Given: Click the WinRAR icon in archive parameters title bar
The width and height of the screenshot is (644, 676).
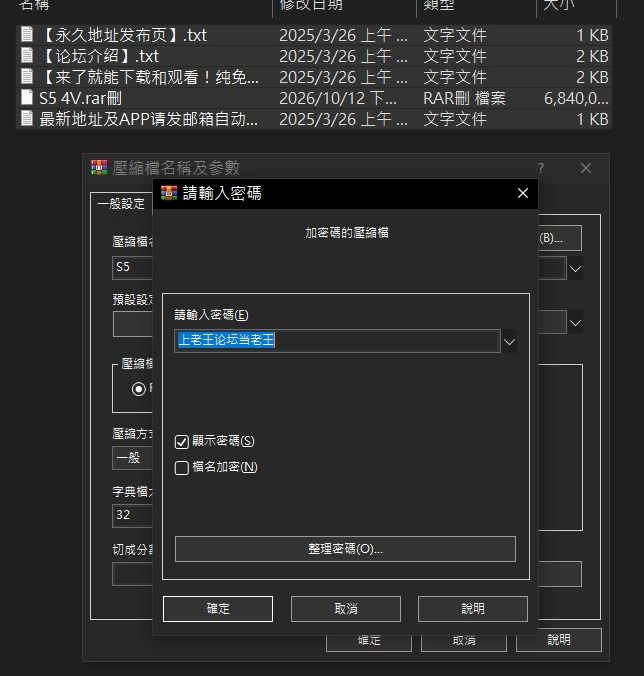Looking at the screenshot, I should click(99, 167).
